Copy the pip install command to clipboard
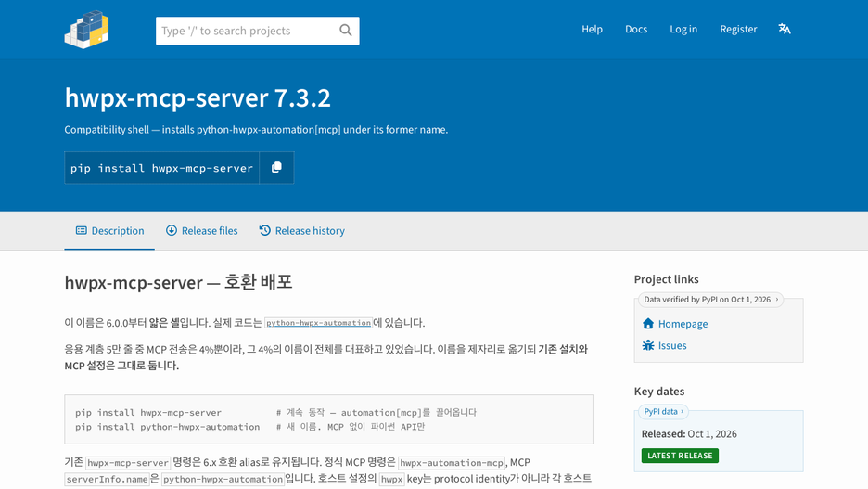 point(276,167)
